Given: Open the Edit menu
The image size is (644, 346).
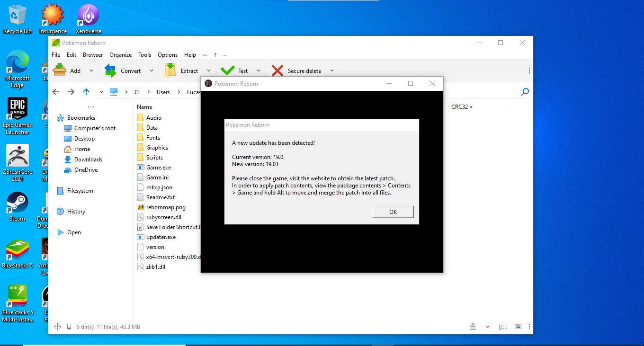Looking at the screenshot, I should pos(72,55).
